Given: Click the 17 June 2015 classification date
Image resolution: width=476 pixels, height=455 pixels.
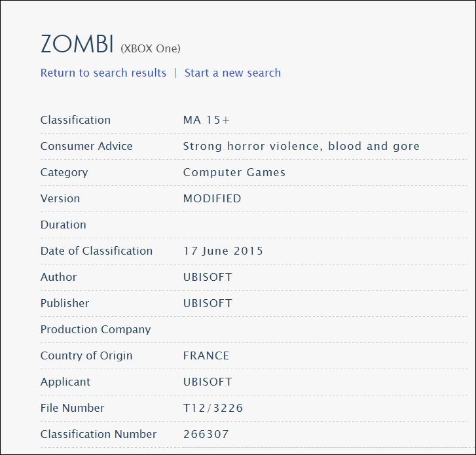Looking at the screenshot, I should click(223, 251).
